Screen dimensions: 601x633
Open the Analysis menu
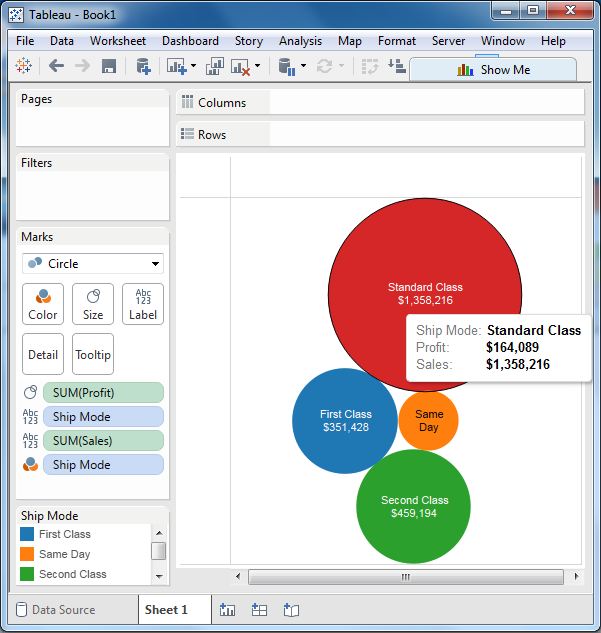click(x=300, y=41)
